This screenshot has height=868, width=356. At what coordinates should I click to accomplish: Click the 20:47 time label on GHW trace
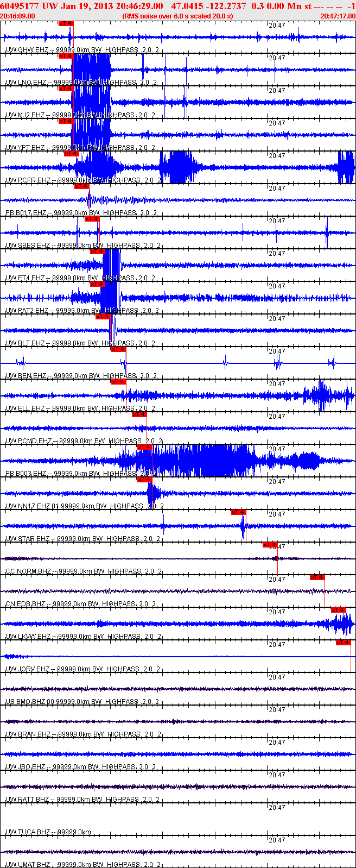tap(277, 26)
